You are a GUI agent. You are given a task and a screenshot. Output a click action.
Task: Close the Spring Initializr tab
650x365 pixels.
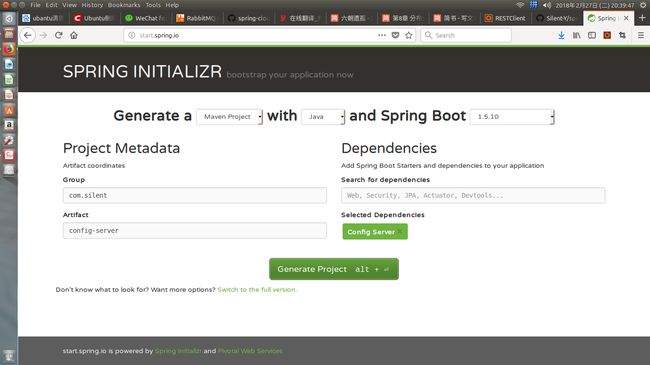(x=626, y=18)
